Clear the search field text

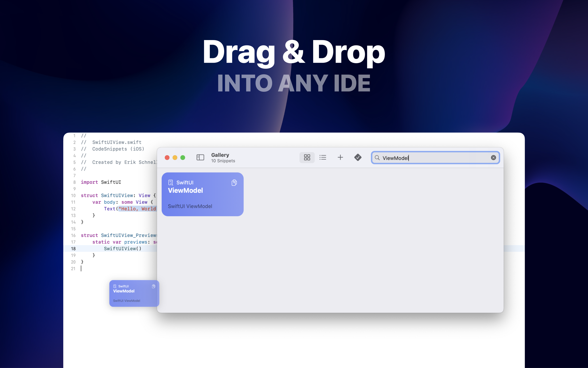point(493,158)
